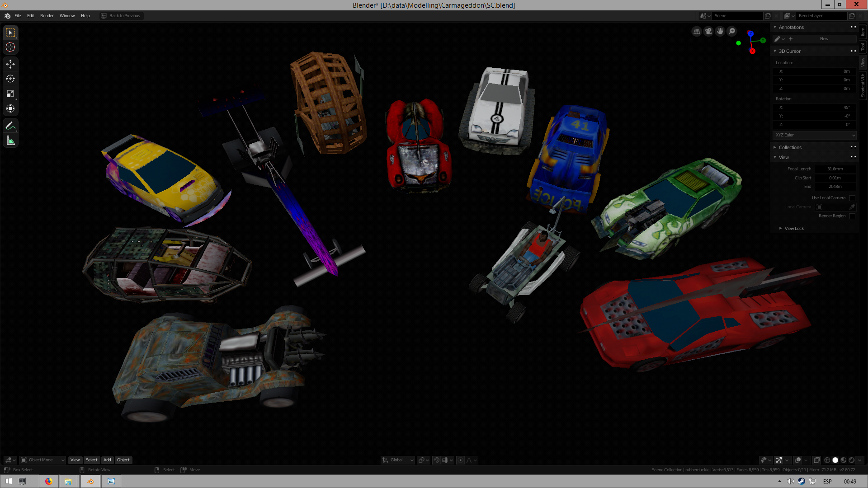868x488 pixels.
Task: Enable the Use Local Camera checkbox
Action: pos(852,198)
